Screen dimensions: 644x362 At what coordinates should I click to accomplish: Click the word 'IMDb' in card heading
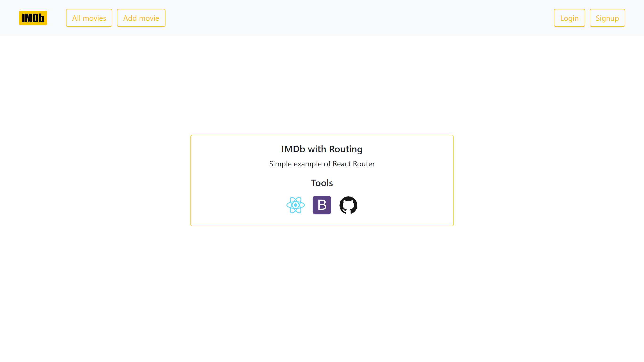point(293,149)
